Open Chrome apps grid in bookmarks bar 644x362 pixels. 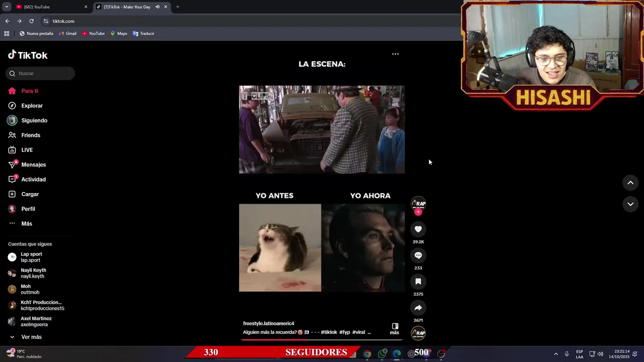[7, 34]
